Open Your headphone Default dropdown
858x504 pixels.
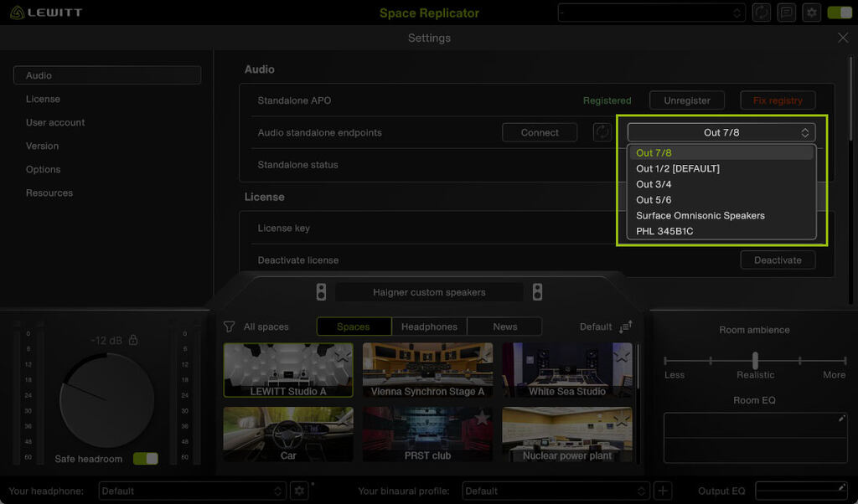pyautogui.click(x=192, y=491)
